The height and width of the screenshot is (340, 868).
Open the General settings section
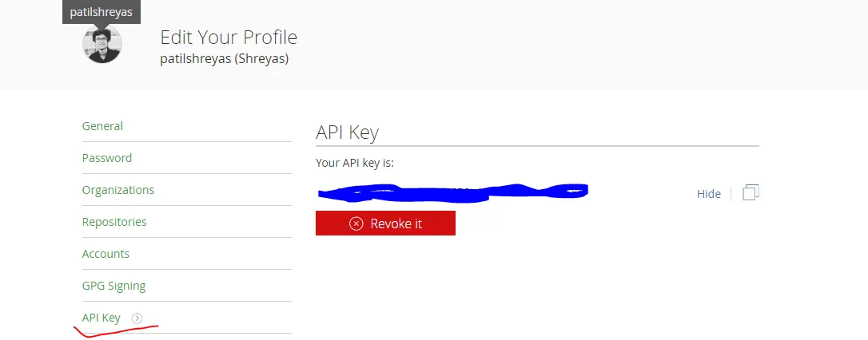[x=102, y=126]
